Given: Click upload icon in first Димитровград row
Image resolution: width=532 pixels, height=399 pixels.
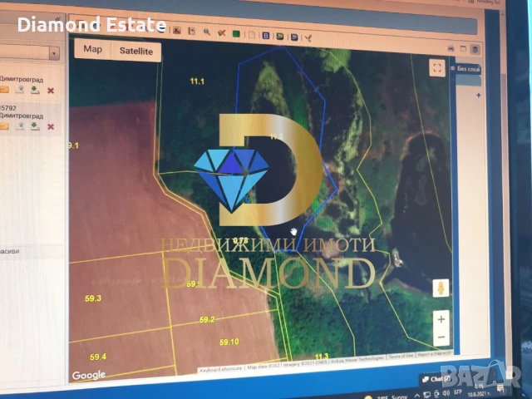Looking at the screenshot, I should (x=20, y=90).
